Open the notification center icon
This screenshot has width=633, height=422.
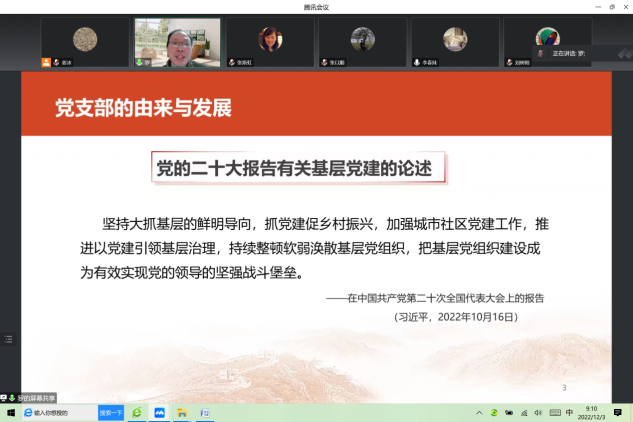tap(618, 412)
